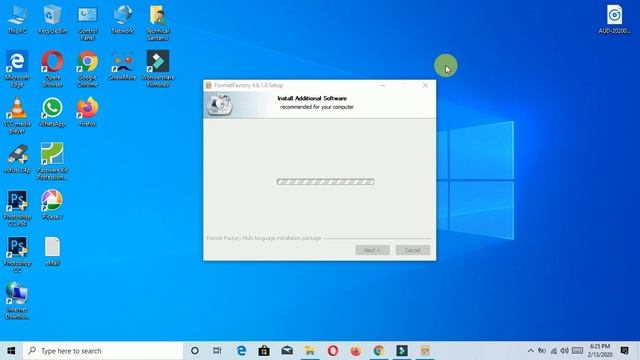Switch to FormatFactory setup taskbar icon
640x360 pixels.
click(x=425, y=351)
